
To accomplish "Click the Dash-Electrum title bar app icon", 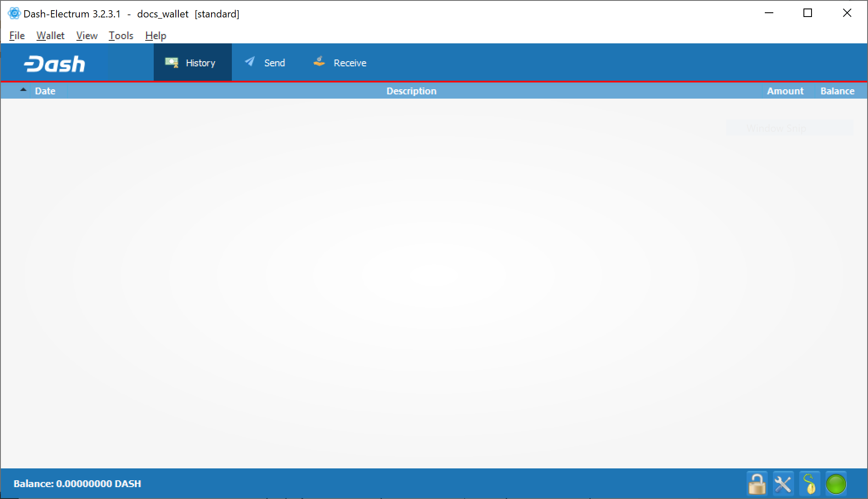I will tap(14, 14).
